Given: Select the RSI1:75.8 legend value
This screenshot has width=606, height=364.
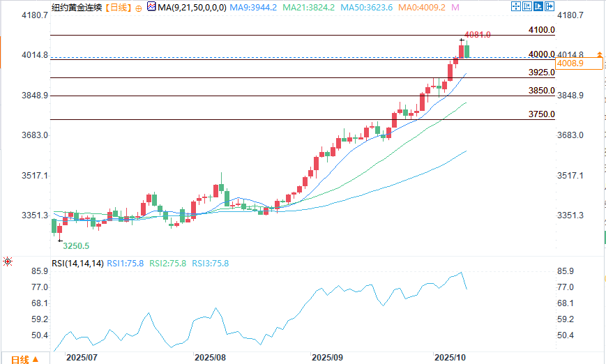Looking at the screenshot, I should (x=126, y=264).
